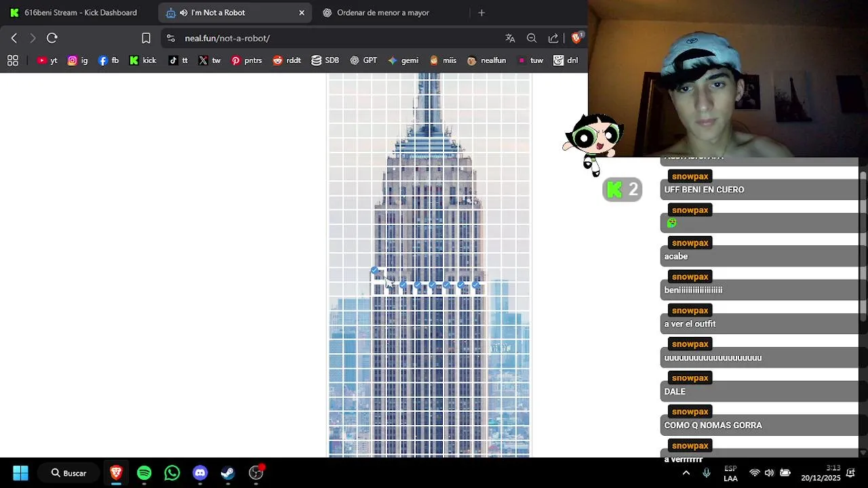Open the X tw bookmark
The width and height of the screenshot is (868, 488).
(x=210, y=60)
